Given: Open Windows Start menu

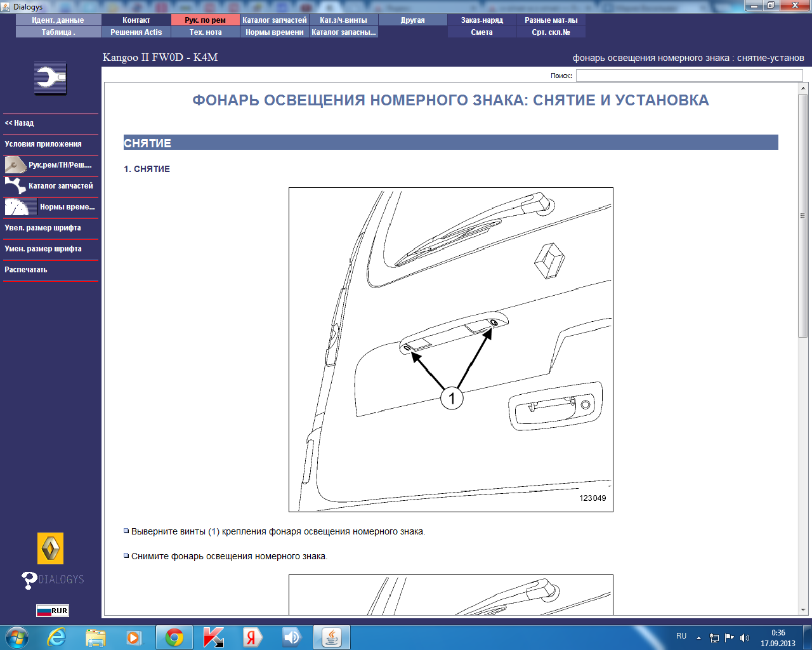Looking at the screenshot, I should click(16, 637).
